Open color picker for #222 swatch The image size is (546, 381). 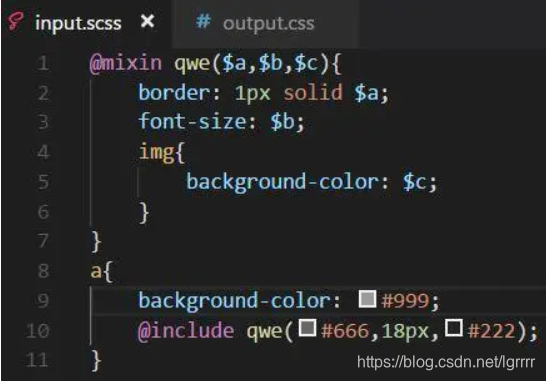pyautogui.click(x=454, y=328)
